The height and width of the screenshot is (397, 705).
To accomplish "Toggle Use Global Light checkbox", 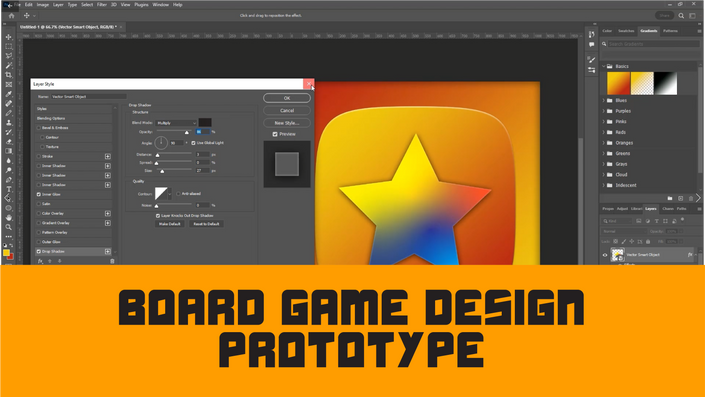I will (x=193, y=143).
